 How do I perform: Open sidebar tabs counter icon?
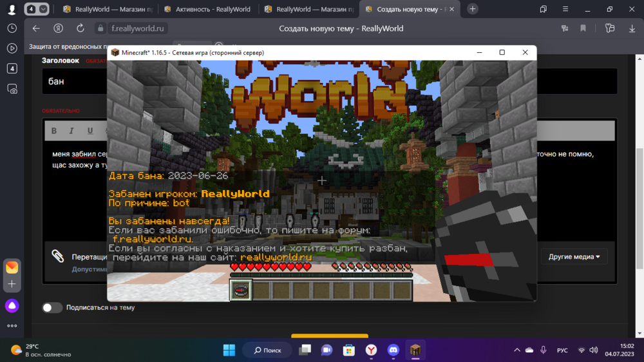pyautogui.click(x=12, y=68)
